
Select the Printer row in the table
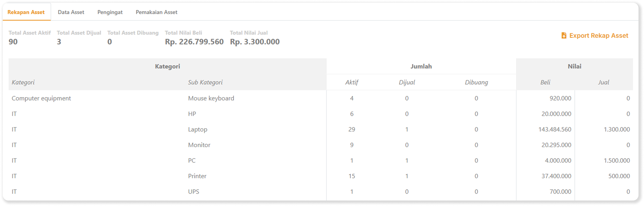(x=197, y=176)
